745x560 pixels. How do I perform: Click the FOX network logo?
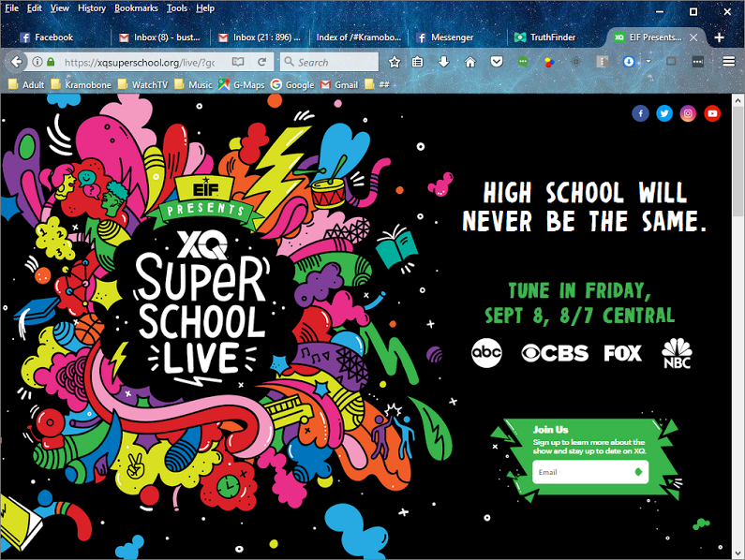tap(622, 353)
